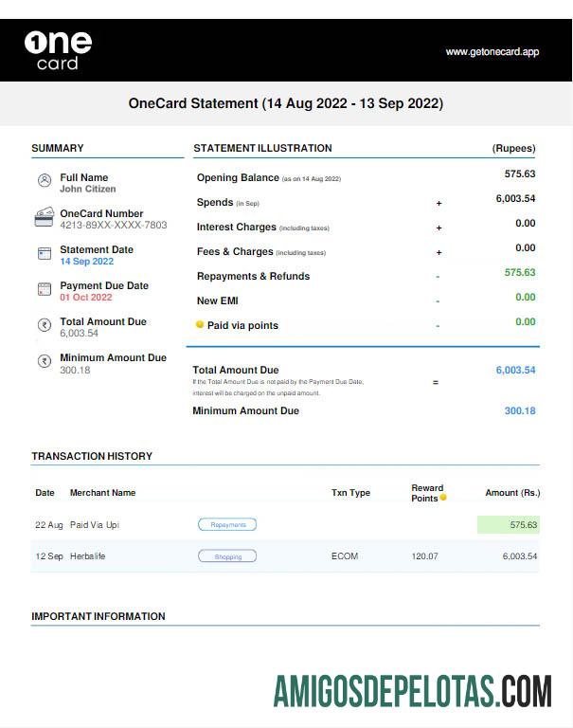Click the Date column header
The height and width of the screenshot is (728, 573).
click(45, 493)
